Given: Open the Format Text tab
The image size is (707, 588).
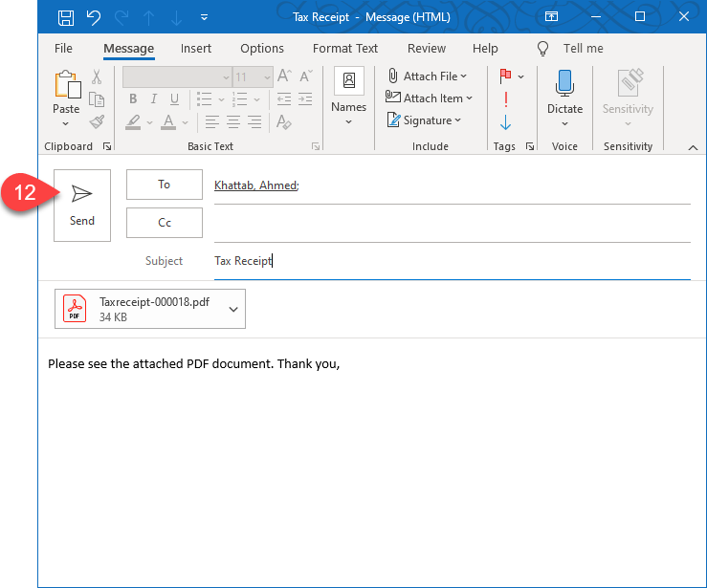Looking at the screenshot, I should [345, 48].
